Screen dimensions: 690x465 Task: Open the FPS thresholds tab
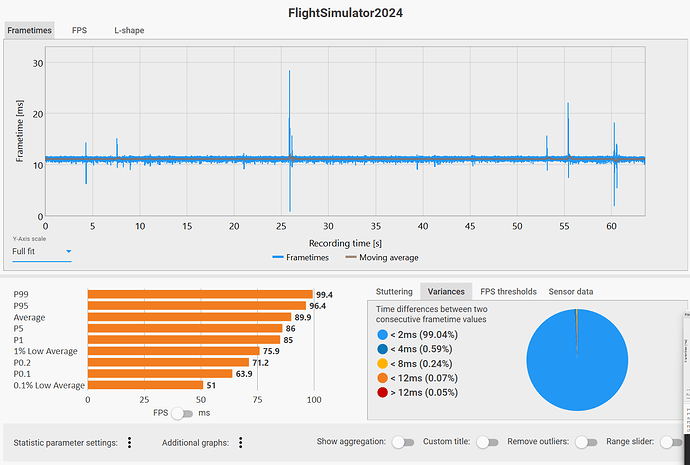click(x=508, y=292)
